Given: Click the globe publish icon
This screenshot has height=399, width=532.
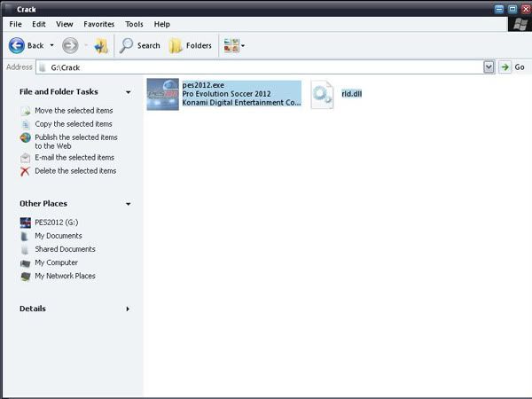Looking at the screenshot, I should (25, 137).
